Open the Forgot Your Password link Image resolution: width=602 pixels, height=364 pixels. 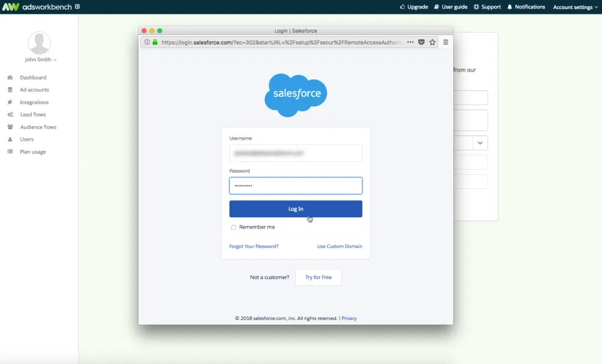pyautogui.click(x=254, y=246)
